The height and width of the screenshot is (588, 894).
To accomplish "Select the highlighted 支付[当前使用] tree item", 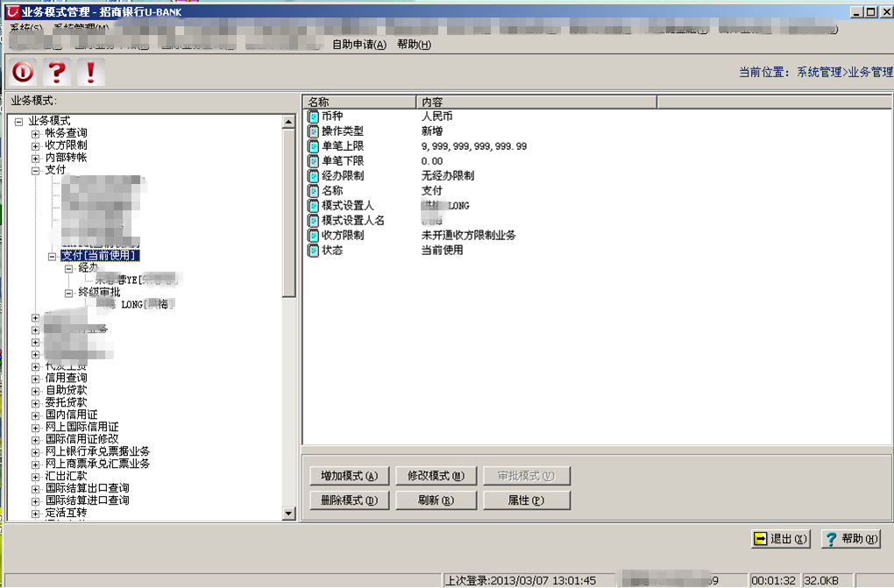I will (x=100, y=256).
